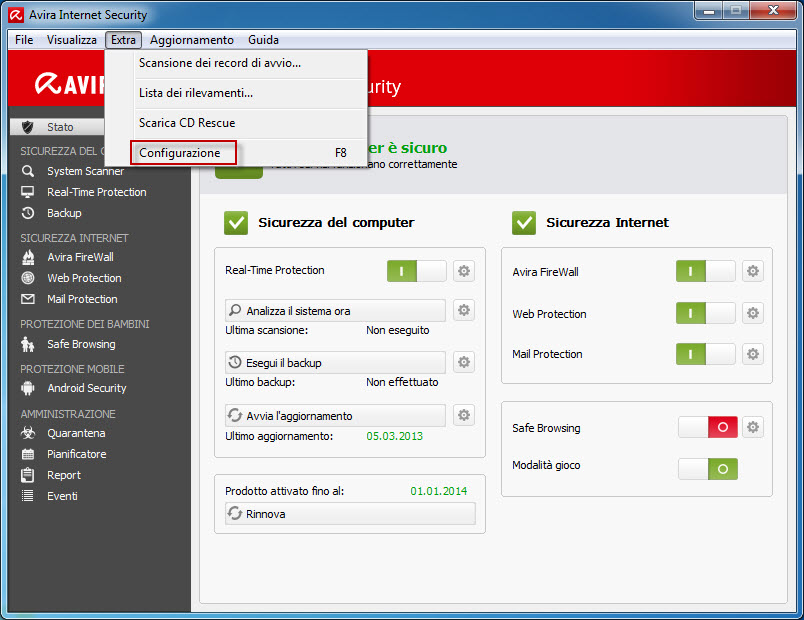Screen dimensions: 804x620
Task: Open the Mail Protection settings gear
Action: [753, 354]
